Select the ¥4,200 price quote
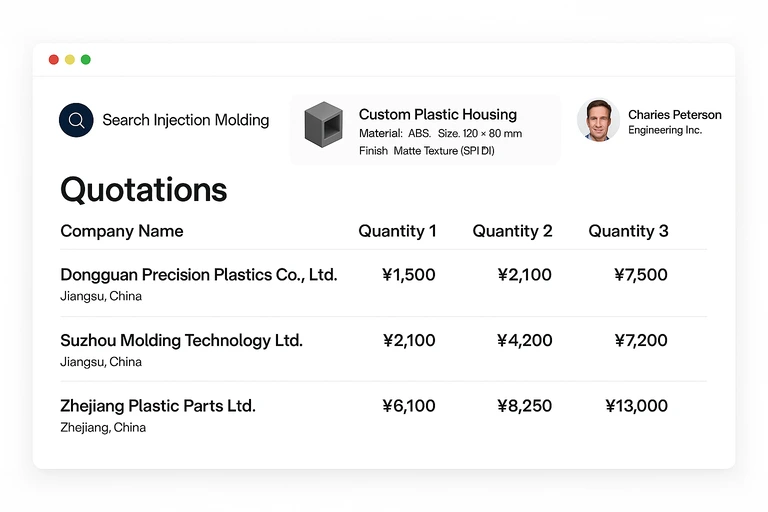Image resolution: width=768 pixels, height=512 pixels. click(524, 341)
